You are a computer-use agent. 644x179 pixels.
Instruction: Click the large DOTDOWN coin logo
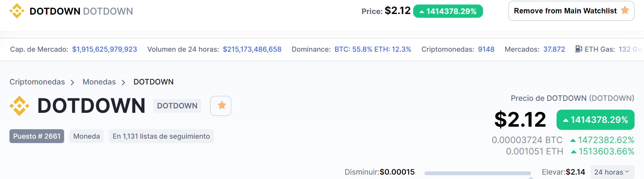19,106
